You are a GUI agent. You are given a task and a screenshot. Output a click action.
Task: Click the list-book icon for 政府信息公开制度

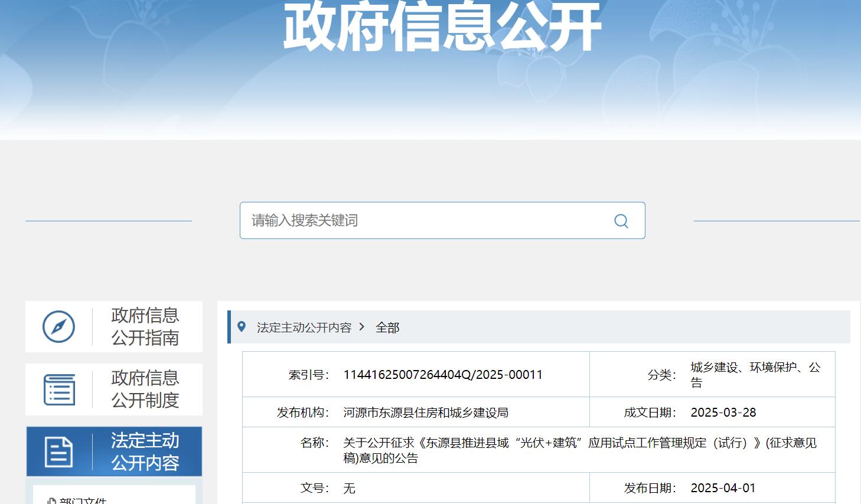59,390
